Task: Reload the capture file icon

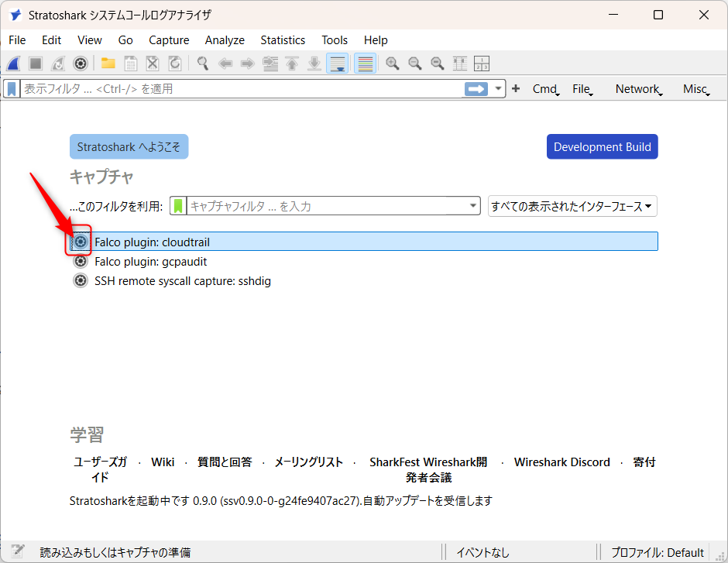Action: pyautogui.click(x=175, y=64)
